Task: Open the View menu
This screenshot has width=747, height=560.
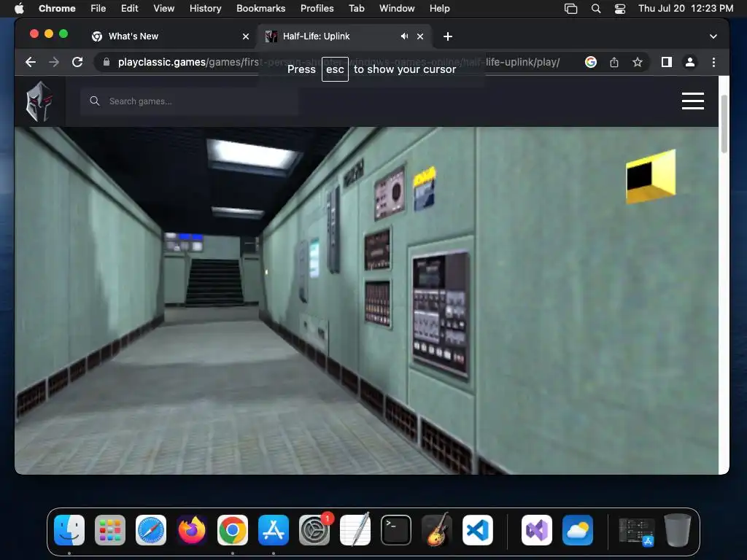Action: (163, 8)
